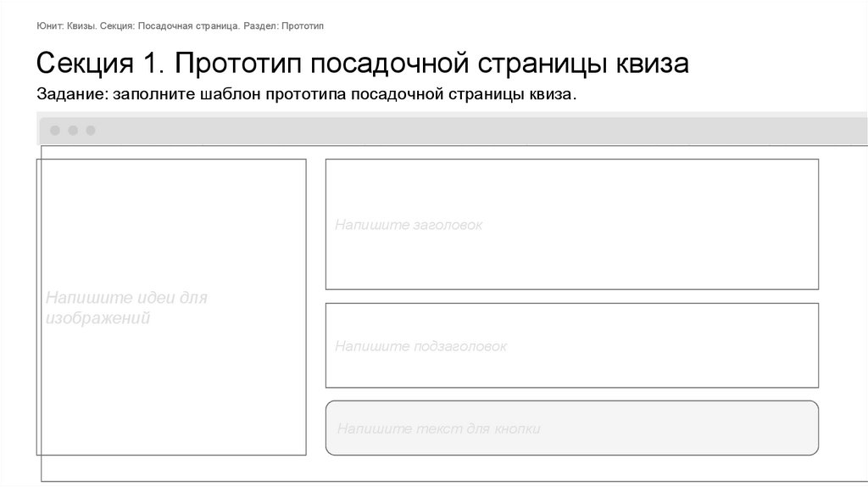This screenshot has height=487, width=868.
Task: Click the word 'изображений' in the image placeholder
Action: pyautogui.click(x=97, y=319)
